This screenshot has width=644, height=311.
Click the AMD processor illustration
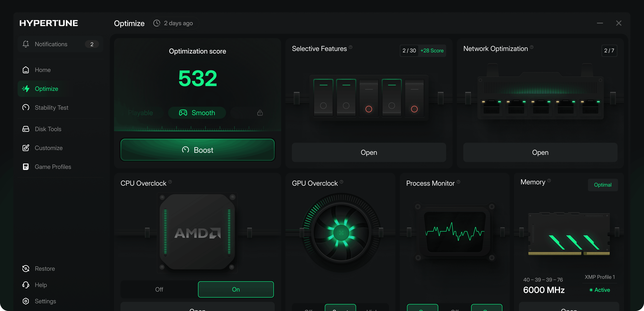[x=197, y=233]
